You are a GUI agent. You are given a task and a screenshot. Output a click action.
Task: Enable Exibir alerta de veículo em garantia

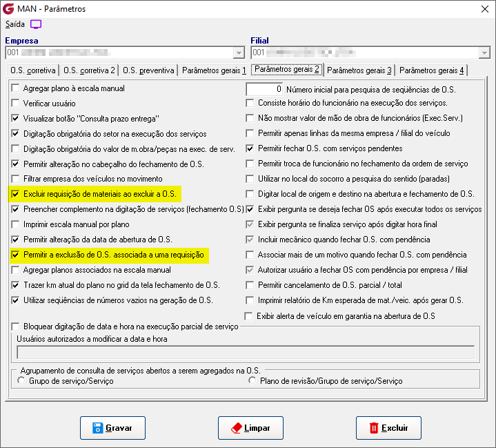pyautogui.click(x=248, y=316)
